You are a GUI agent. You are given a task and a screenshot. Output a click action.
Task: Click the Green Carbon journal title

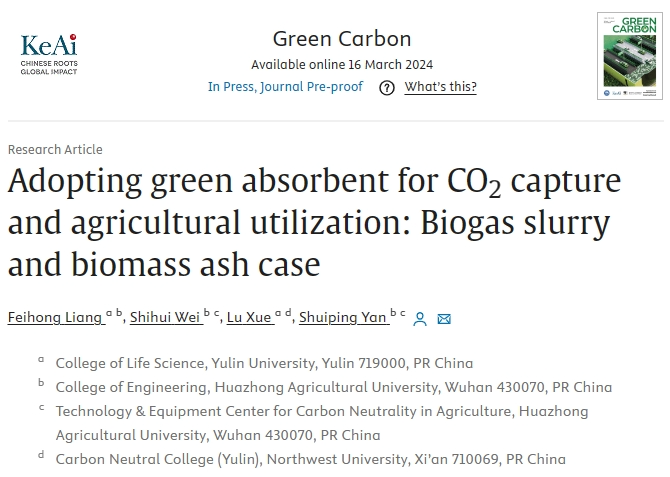coord(342,39)
